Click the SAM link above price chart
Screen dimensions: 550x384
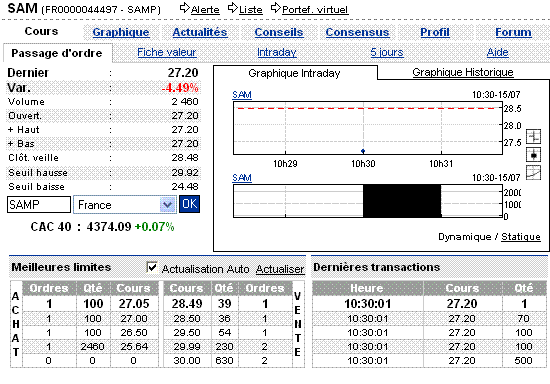coord(242,95)
